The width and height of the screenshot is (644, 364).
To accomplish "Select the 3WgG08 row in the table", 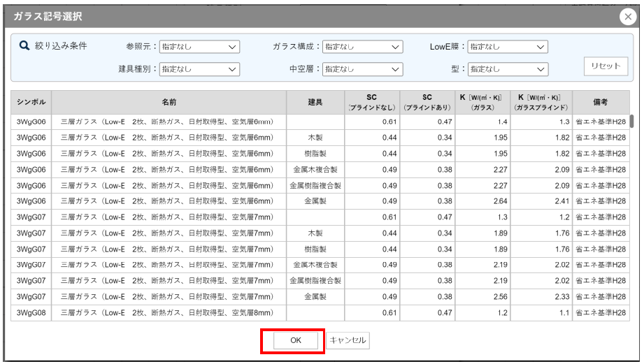I will pos(169,313).
